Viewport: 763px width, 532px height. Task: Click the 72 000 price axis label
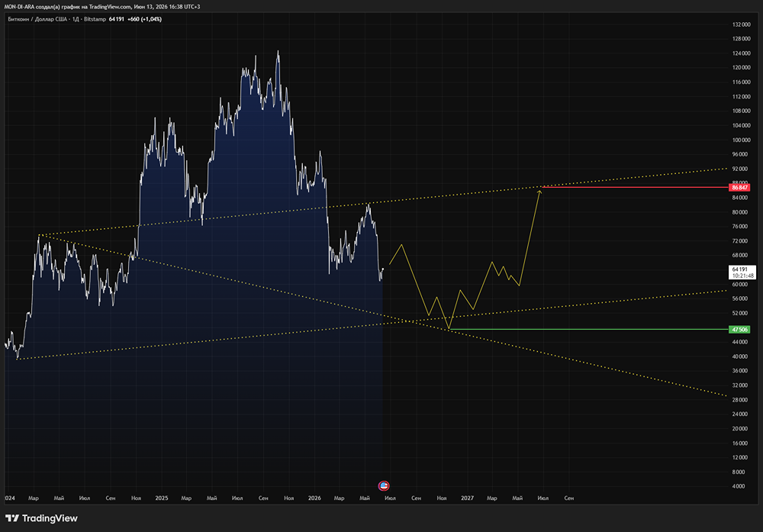[x=739, y=241]
